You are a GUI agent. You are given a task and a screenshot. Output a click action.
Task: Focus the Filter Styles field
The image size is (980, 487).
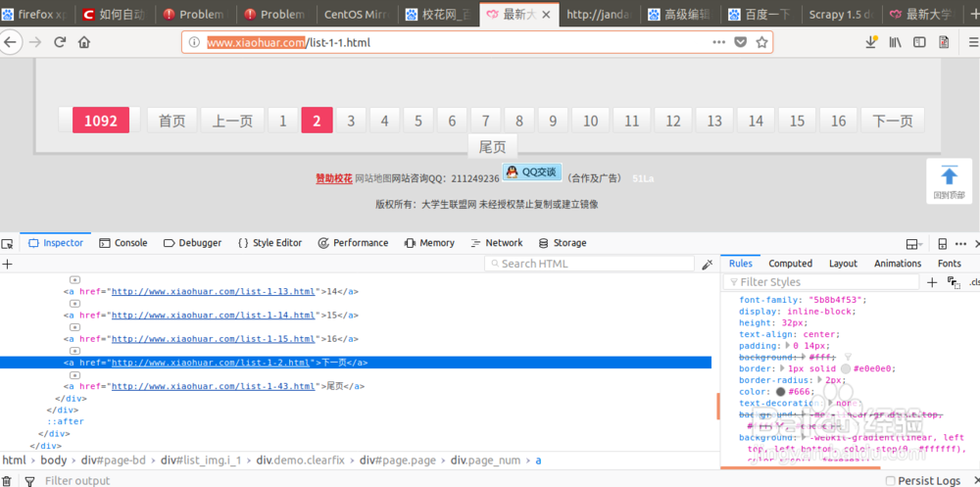click(820, 282)
